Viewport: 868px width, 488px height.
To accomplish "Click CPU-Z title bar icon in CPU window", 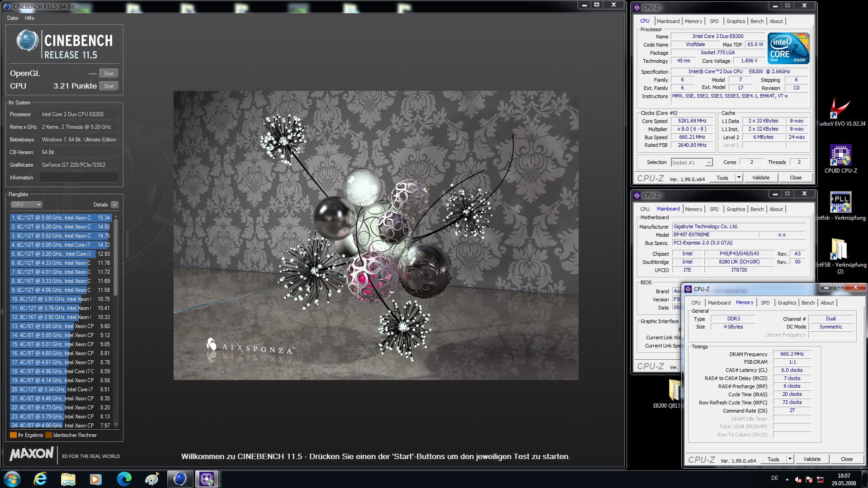I will point(637,7).
